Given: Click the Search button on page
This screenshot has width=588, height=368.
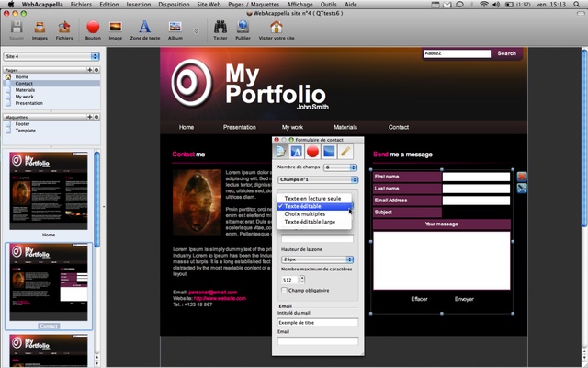Looking at the screenshot, I should point(506,53).
